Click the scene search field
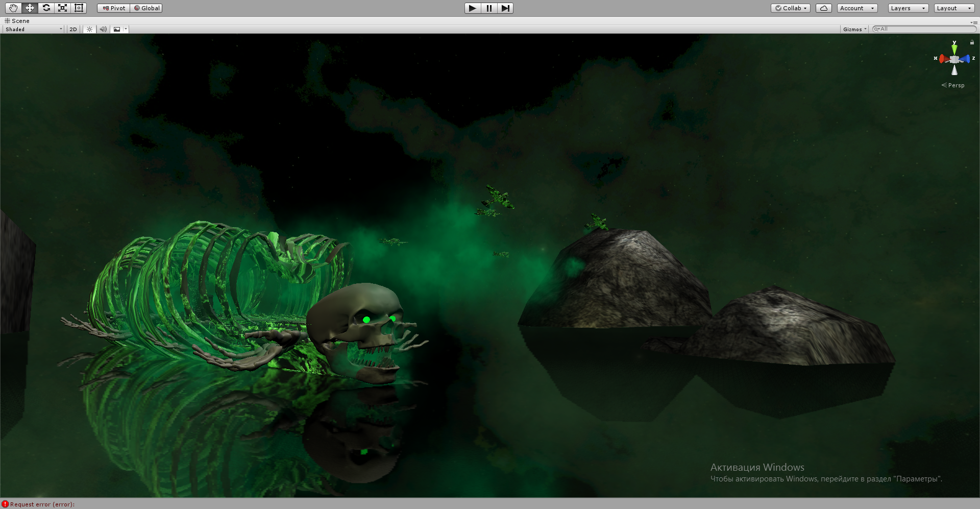This screenshot has height=509, width=980. click(924, 29)
